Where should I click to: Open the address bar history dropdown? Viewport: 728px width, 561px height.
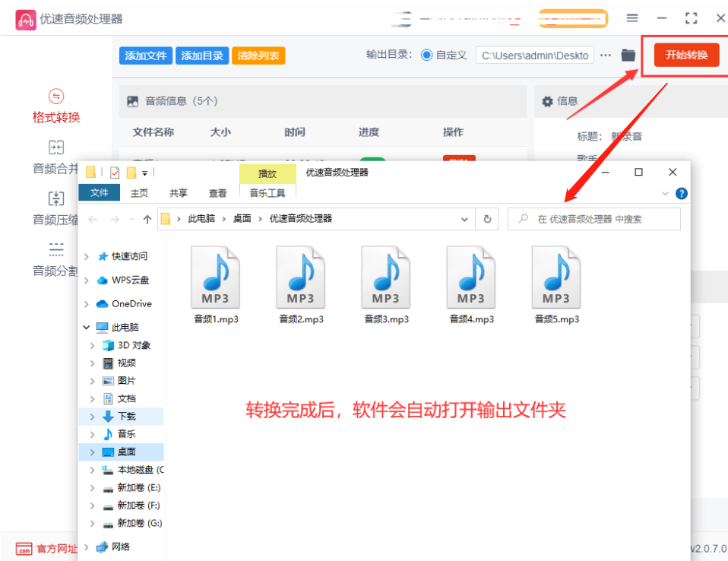pyautogui.click(x=464, y=219)
